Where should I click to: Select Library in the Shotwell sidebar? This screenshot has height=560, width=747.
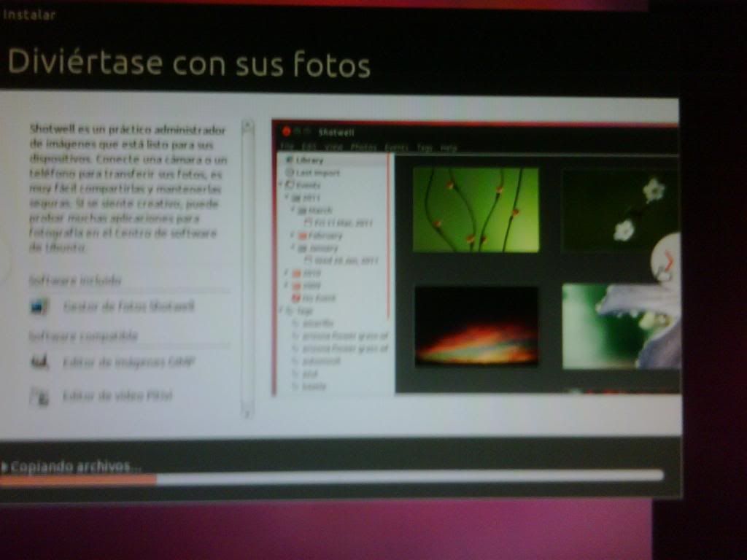pyautogui.click(x=305, y=160)
